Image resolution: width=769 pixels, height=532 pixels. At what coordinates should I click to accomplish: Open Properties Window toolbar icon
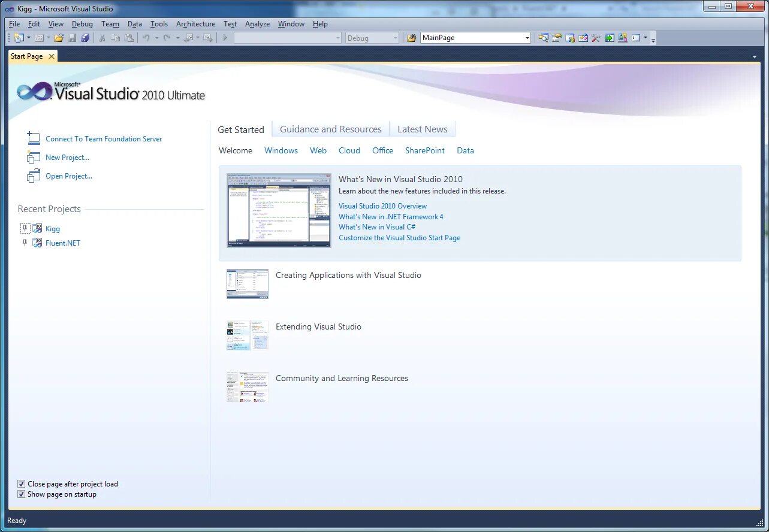click(x=557, y=38)
